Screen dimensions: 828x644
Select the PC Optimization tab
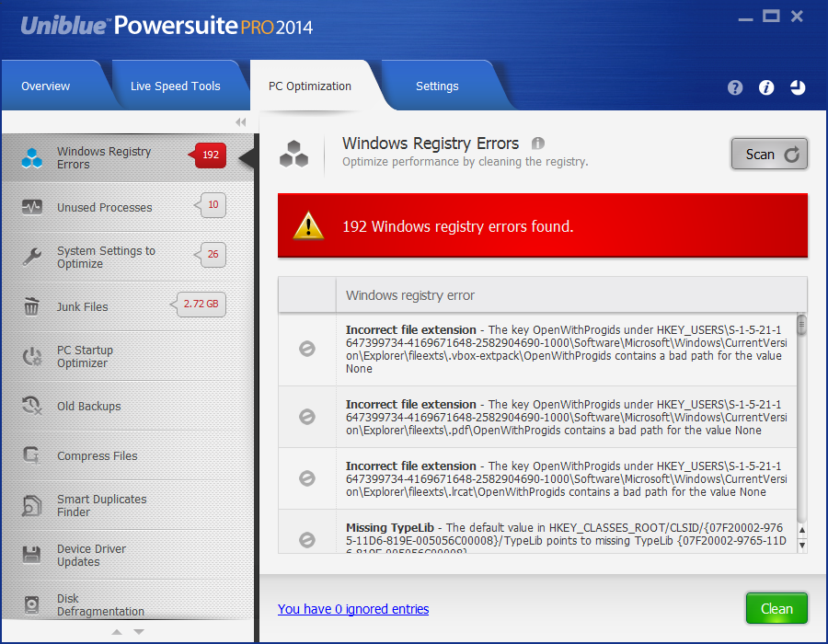(x=310, y=86)
